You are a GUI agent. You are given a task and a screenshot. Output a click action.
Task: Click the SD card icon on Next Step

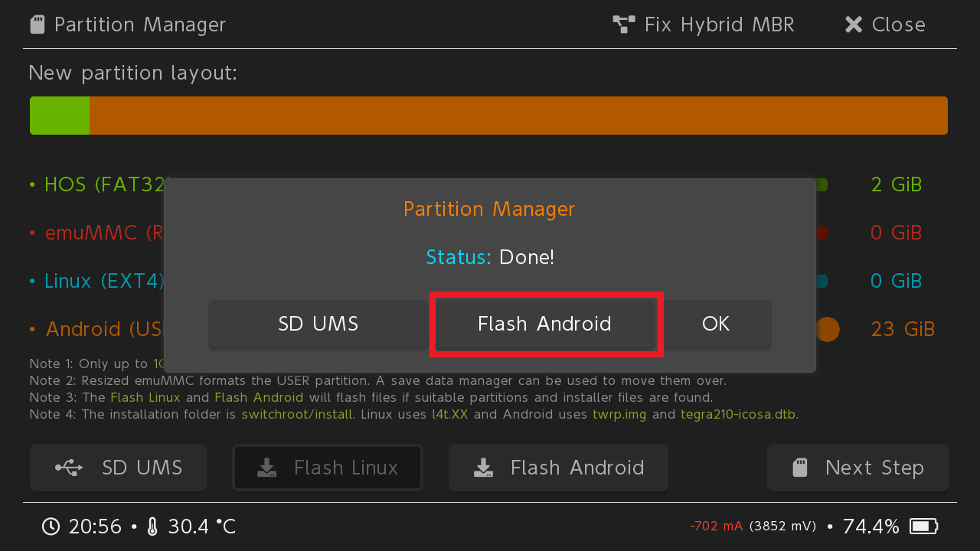pyautogui.click(x=800, y=468)
